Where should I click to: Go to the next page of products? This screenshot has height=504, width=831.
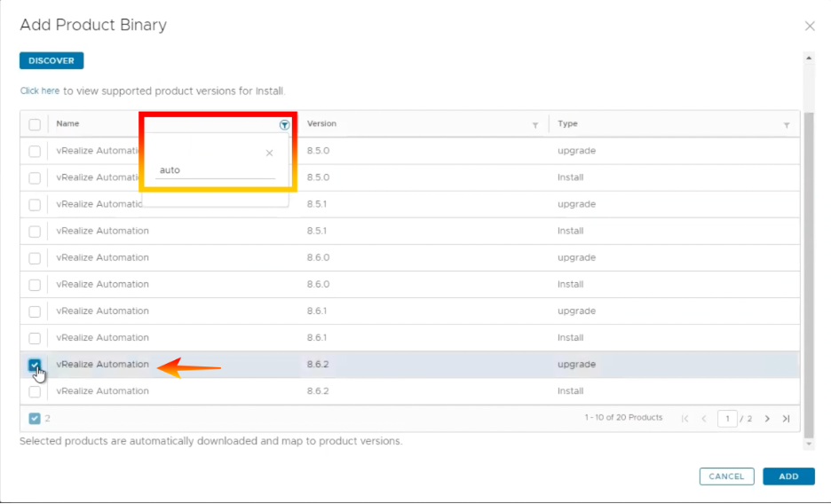[767, 419]
